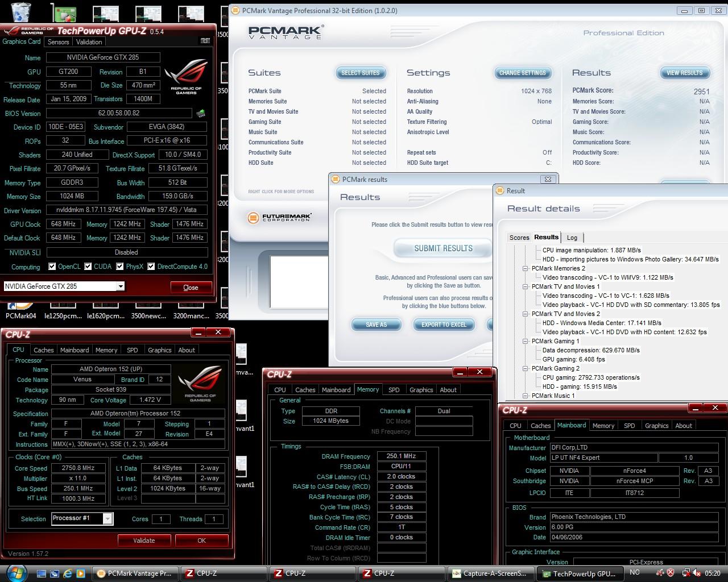
Task: Click the network connection tray icon
Action: (x=685, y=573)
